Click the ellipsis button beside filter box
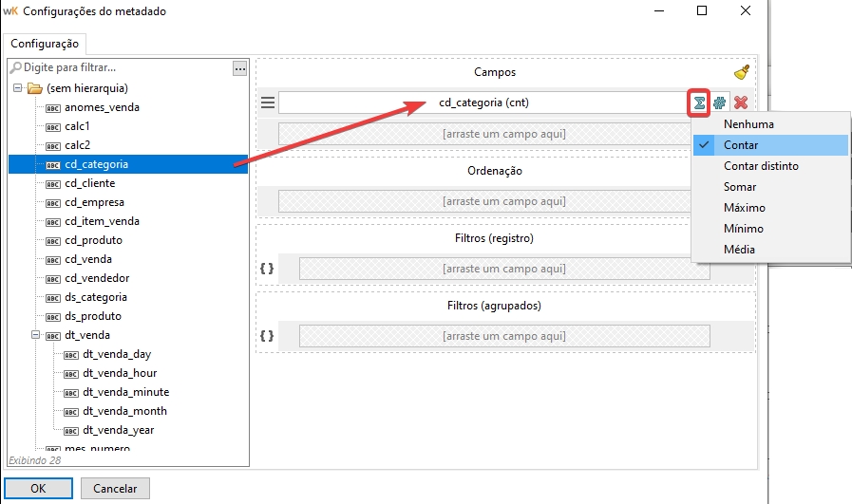This screenshot has width=852, height=504. pyautogui.click(x=239, y=68)
